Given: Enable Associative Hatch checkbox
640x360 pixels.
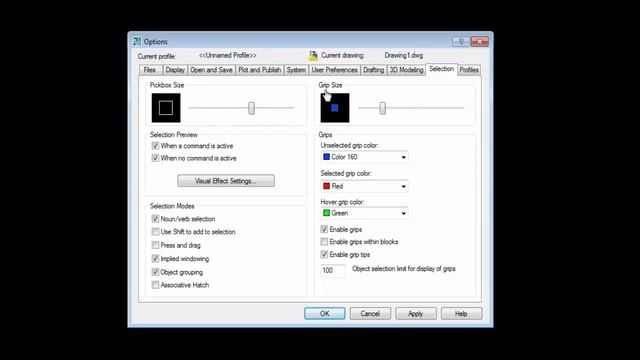Looking at the screenshot, I should [155, 285].
